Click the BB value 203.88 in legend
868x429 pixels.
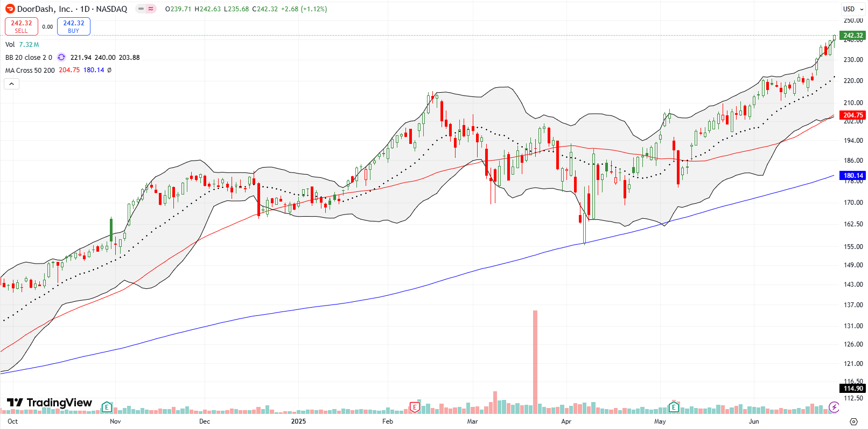129,57
